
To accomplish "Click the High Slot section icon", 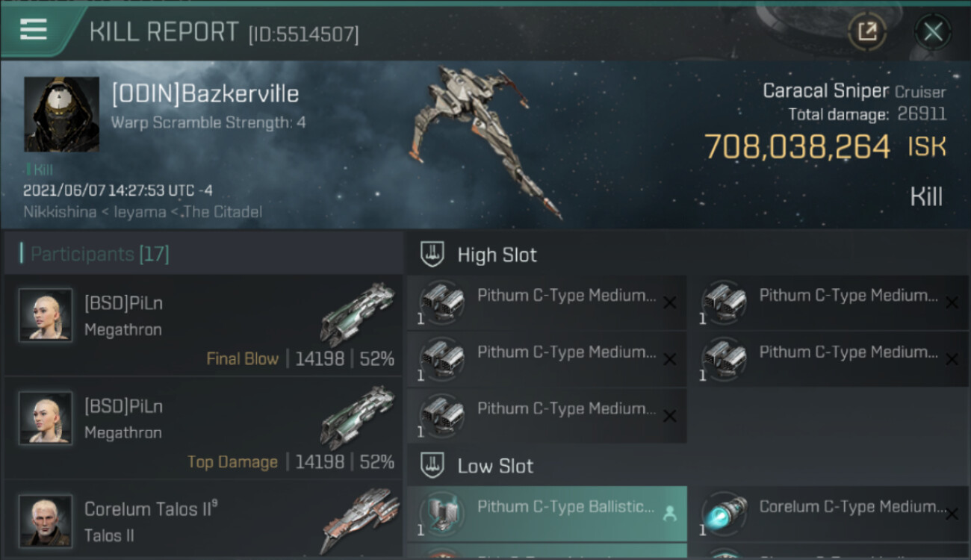I will coord(432,255).
